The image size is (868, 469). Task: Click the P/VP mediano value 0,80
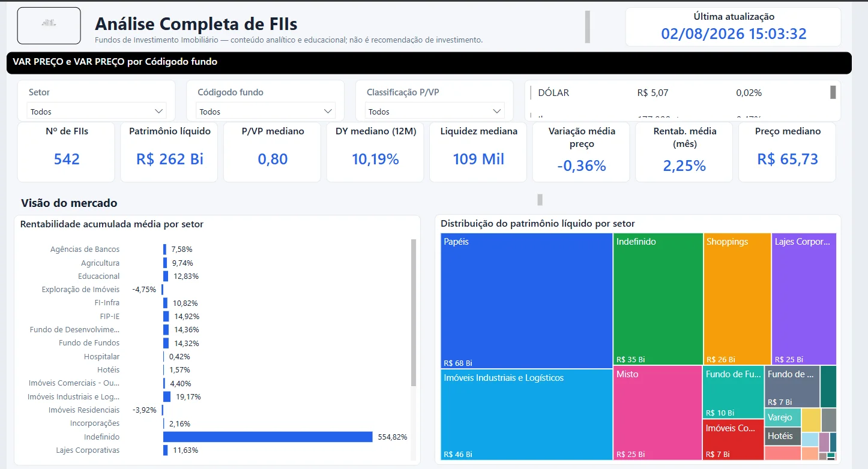click(273, 159)
